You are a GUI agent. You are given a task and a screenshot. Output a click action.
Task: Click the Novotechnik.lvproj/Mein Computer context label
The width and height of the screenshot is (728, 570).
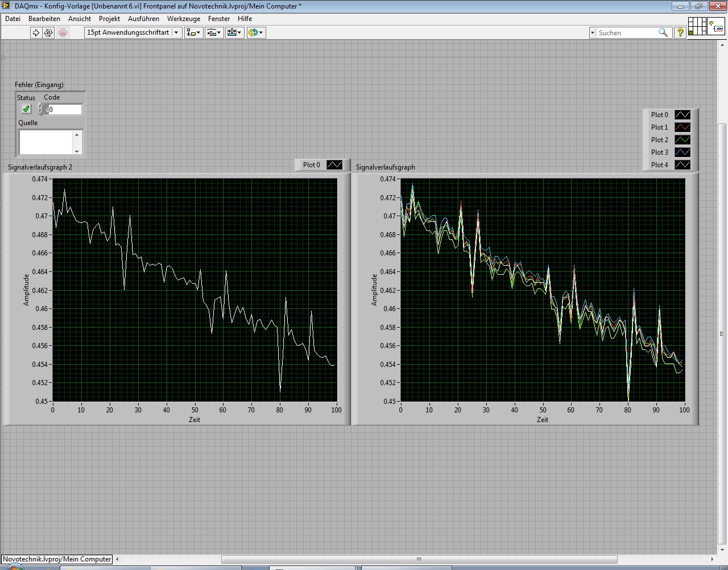tap(57, 559)
